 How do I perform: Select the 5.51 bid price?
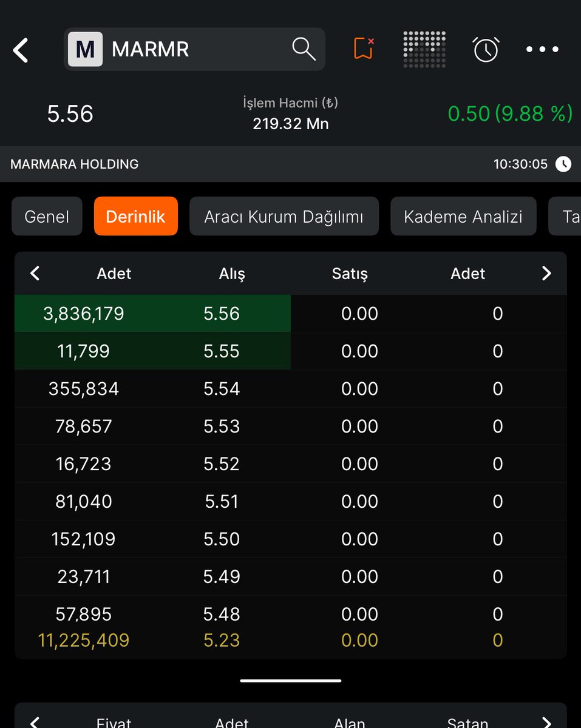222,502
